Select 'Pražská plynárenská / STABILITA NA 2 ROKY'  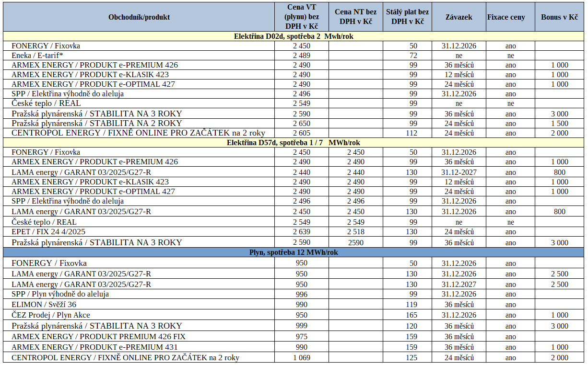tap(97, 124)
